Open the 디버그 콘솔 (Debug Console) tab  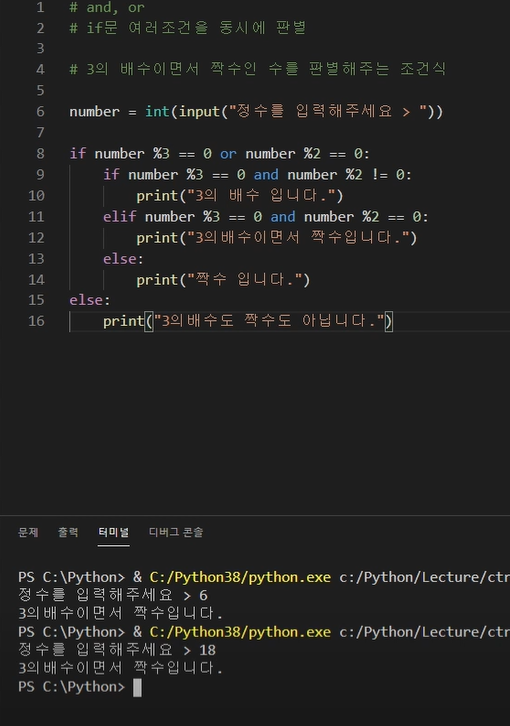176,532
